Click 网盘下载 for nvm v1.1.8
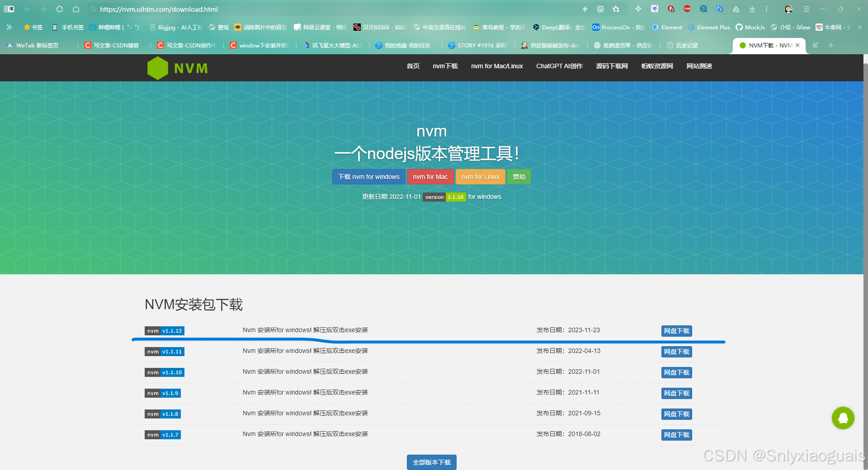 point(676,414)
